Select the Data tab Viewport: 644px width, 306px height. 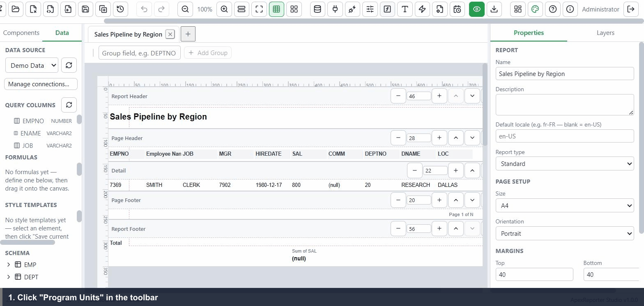62,33
